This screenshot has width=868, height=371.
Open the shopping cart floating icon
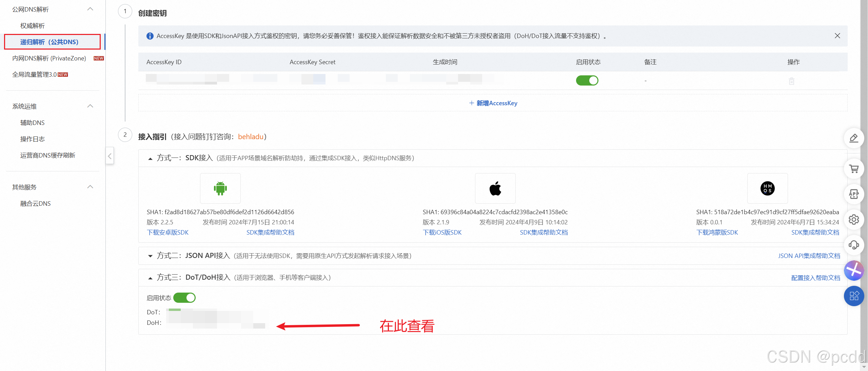[x=853, y=169]
